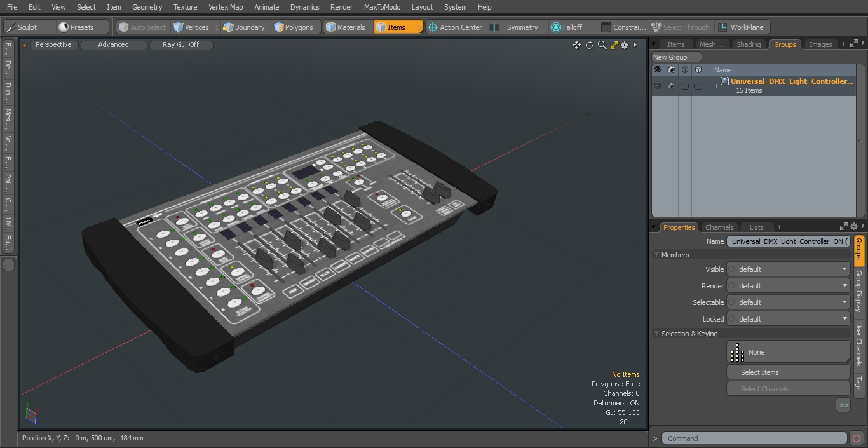
Task: Toggle selectable checkbox for Universal_DMX group
Action: pos(684,86)
